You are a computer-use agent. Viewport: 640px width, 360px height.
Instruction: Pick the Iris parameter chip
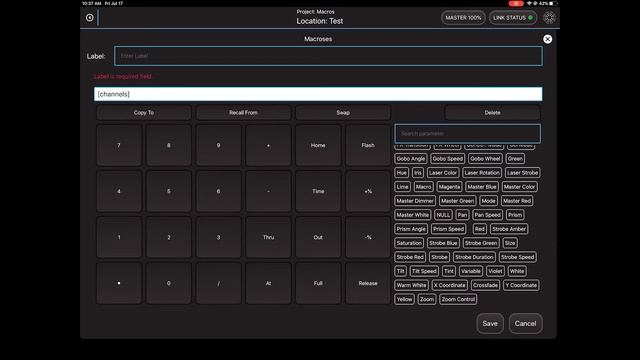click(418, 173)
